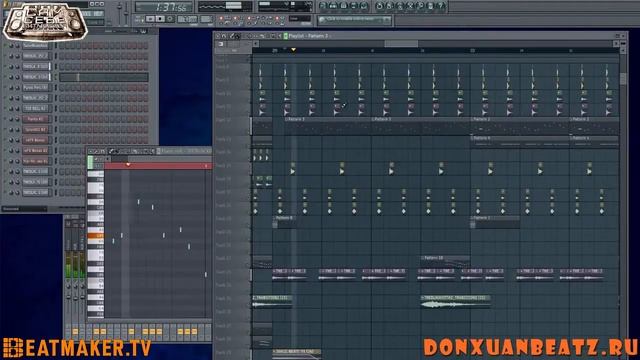Click the volume knob of HPX Brass channel
This screenshot has width=640, height=360.
tap(17, 140)
